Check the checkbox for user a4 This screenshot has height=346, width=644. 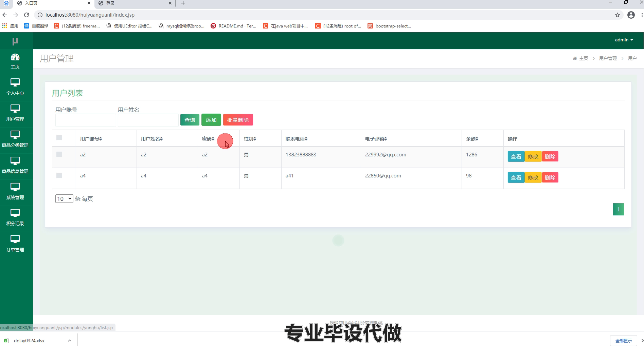coord(59,175)
